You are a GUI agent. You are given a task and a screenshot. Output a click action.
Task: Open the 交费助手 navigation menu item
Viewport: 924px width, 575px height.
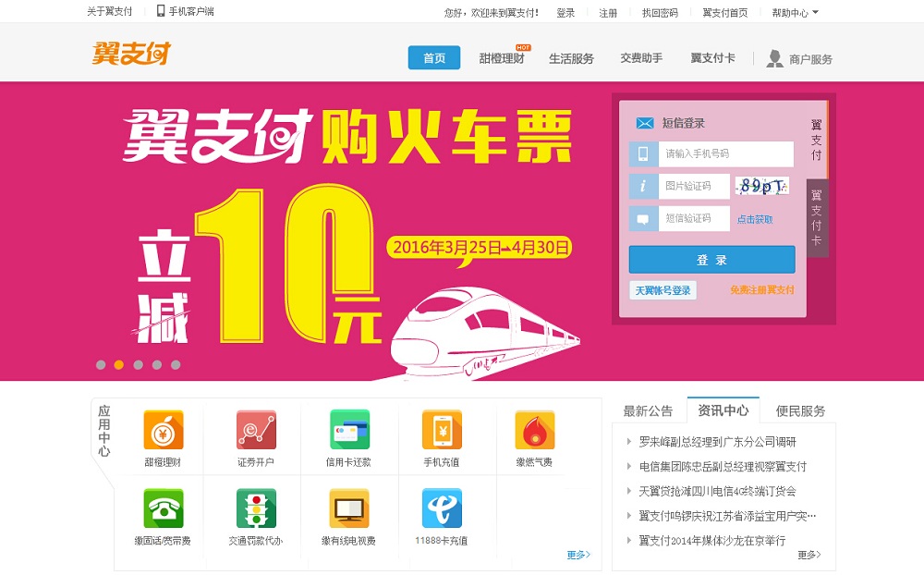(x=642, y=58)
